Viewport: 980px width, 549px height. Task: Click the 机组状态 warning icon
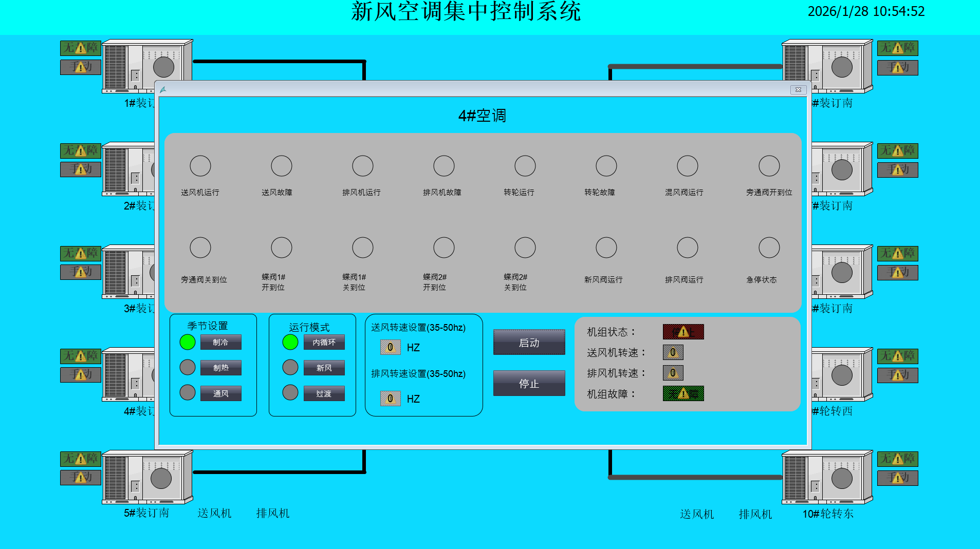(x=683, y=331)
